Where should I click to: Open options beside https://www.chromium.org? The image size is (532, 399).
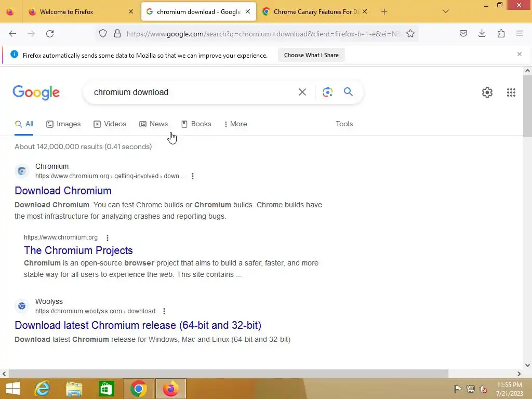point(108,237)
